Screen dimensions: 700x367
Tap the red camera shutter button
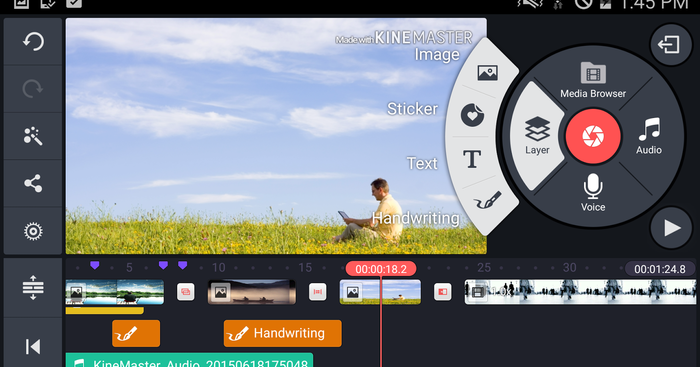pyautogui.click(x=593, y=136)
